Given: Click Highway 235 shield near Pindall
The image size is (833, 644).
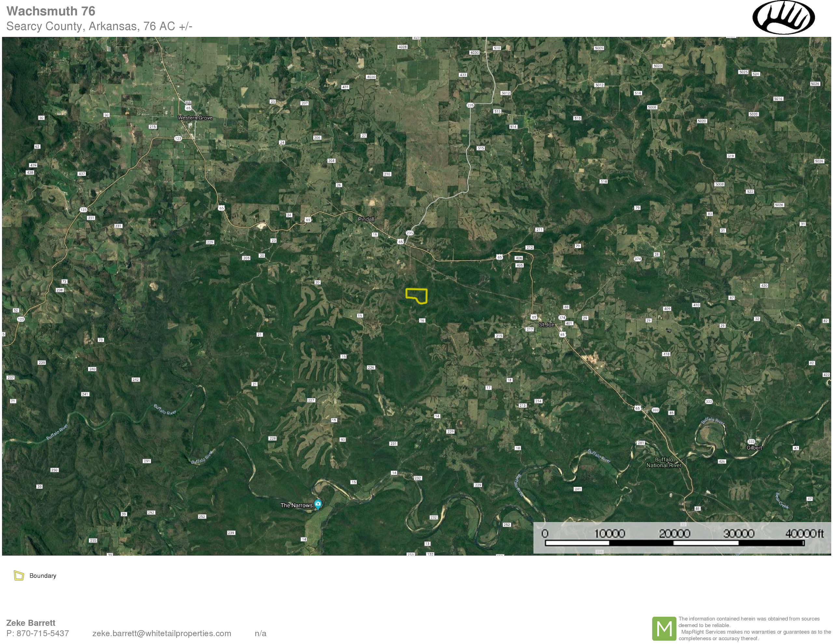Looking at the screenshot, I should (x=410, y=233).
